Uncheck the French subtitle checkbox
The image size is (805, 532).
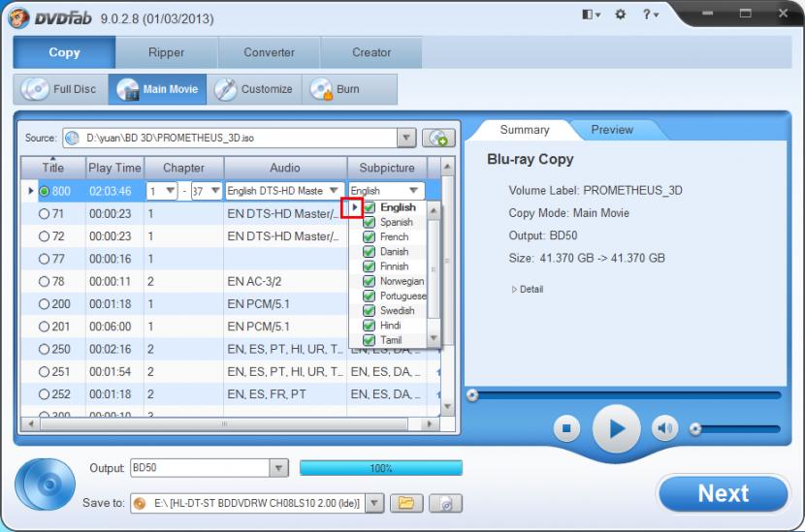[x=370, y=237]
